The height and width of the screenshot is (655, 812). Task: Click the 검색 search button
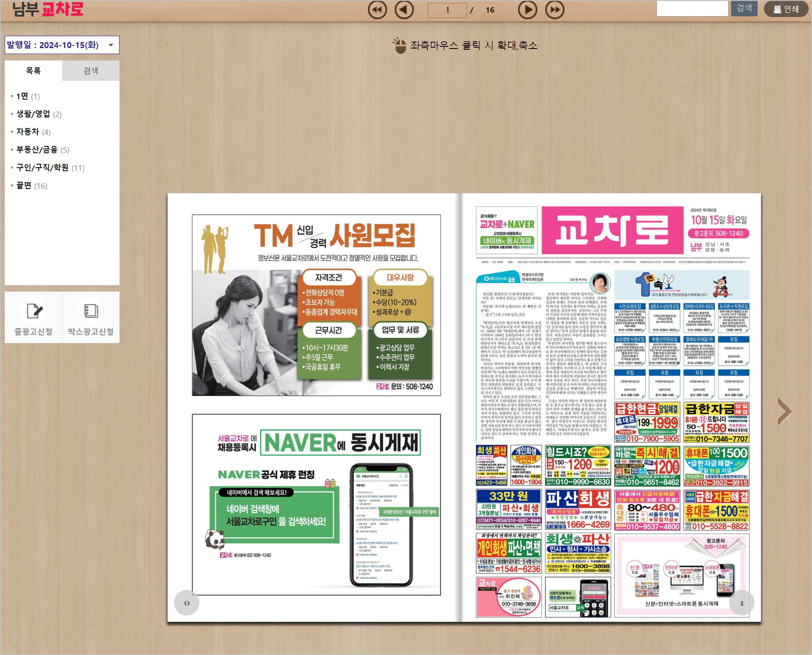[744, 8]
